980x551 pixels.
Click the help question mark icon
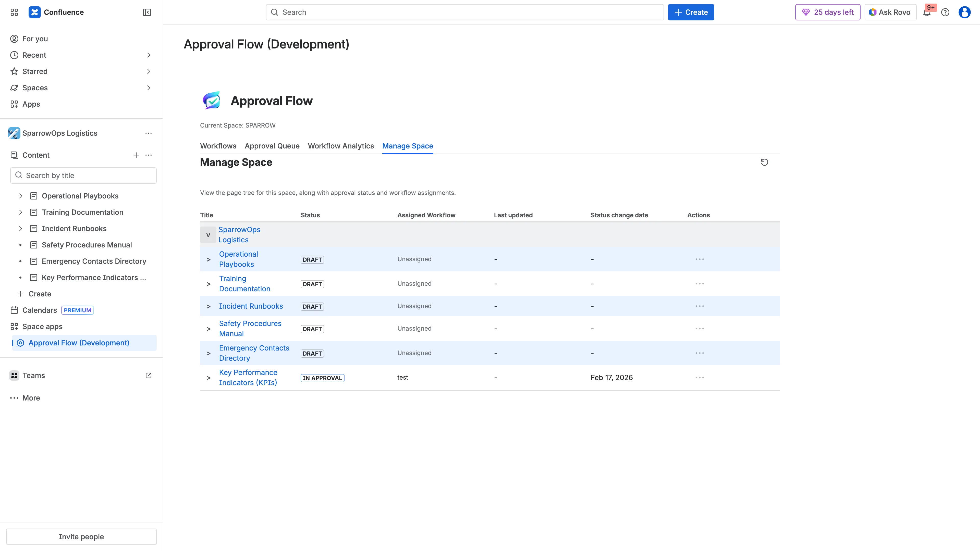click(945, 12)
